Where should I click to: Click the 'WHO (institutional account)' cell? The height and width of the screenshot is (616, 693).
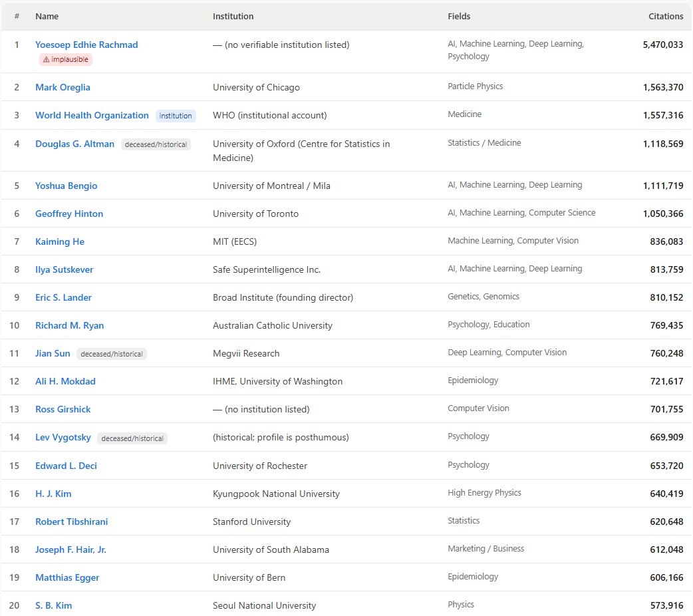point(270,115)
